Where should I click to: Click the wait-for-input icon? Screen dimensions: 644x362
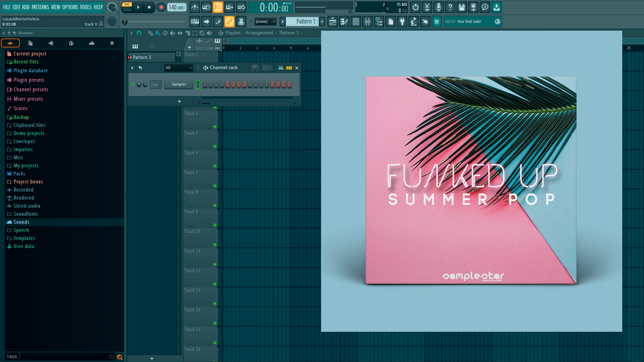pyautogui.click(x=206, y=7)
